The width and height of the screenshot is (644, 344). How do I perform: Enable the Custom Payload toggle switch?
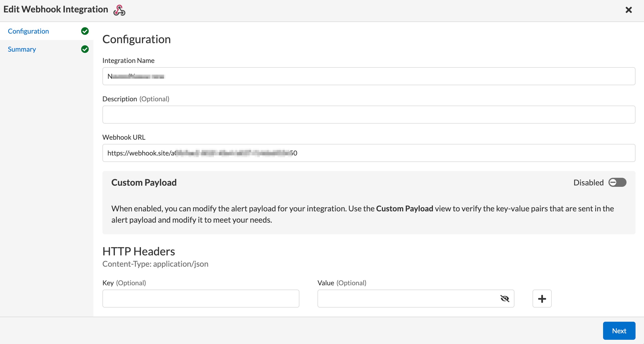617,183
